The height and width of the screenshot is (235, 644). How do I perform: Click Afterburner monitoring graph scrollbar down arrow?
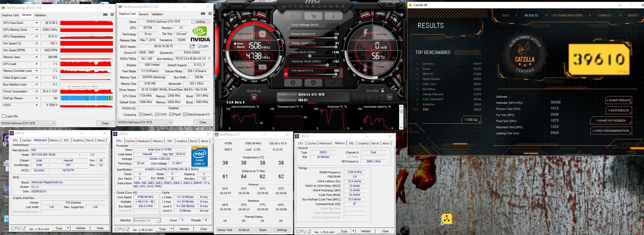click(401, 128)
